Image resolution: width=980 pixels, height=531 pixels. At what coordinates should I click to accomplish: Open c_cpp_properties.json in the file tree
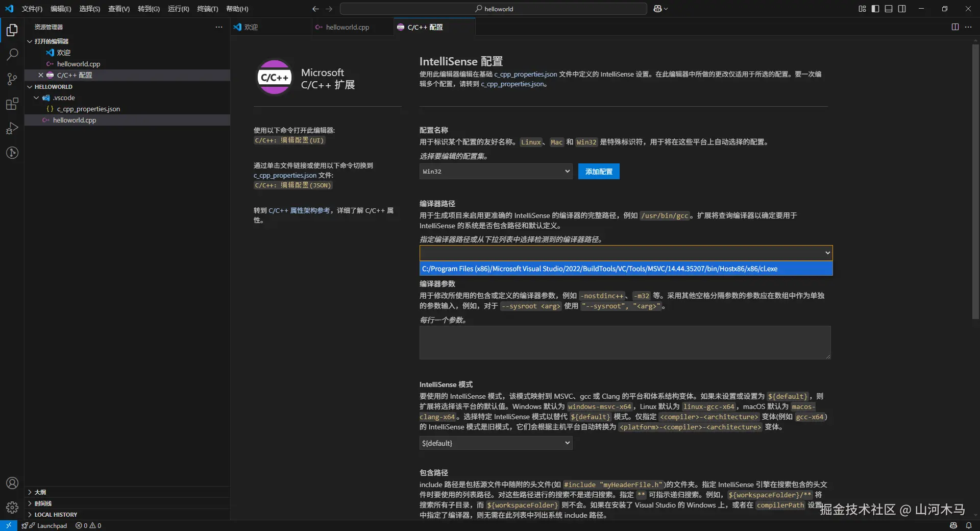88,109
